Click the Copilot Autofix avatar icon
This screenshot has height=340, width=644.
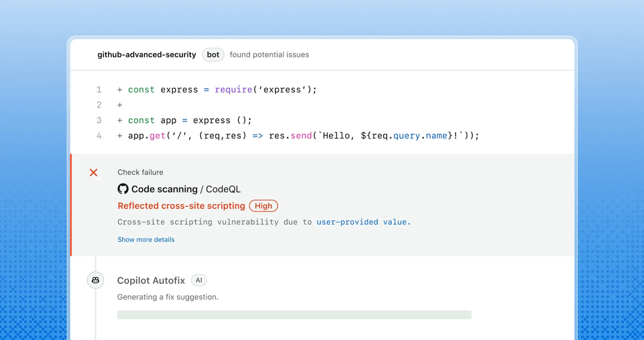coord(96,280)
